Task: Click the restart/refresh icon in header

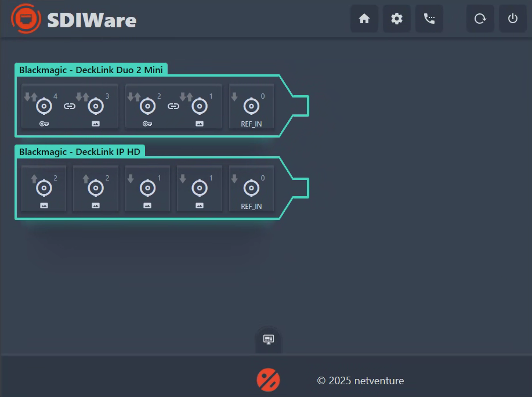Action: click(480, 18)
